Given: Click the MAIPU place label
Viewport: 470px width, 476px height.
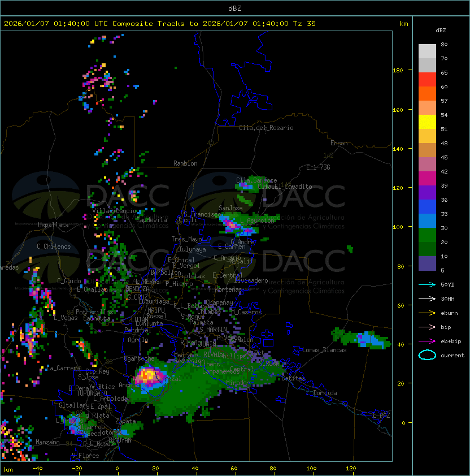Looking at the screenshot, I should (x=156, y=310).
